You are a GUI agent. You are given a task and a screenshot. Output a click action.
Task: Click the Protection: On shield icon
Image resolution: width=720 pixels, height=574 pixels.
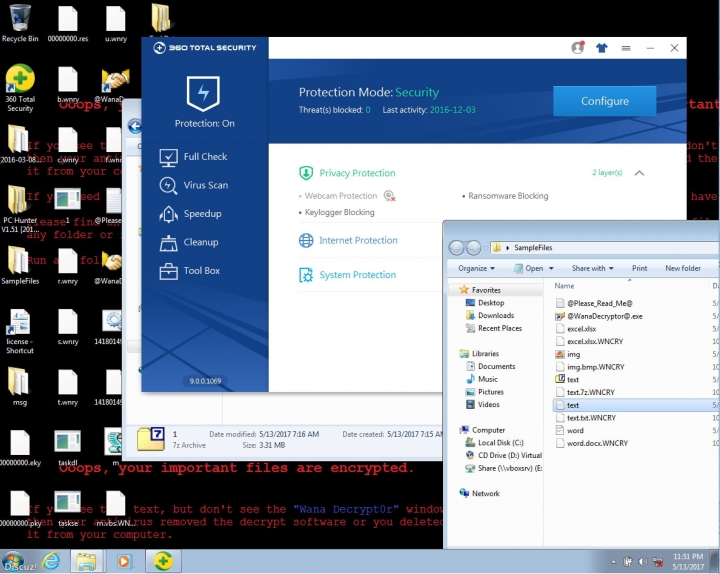(203, 94)
